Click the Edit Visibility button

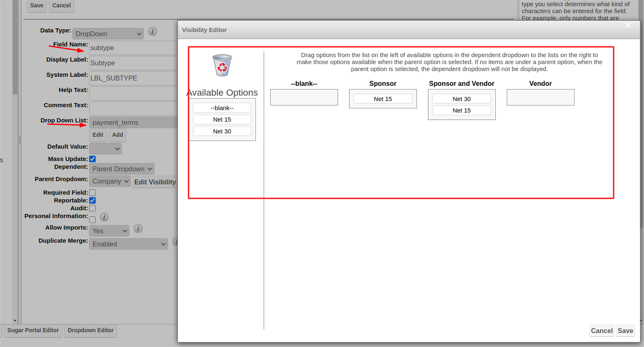pyautogui.click(x=155, y=182)
